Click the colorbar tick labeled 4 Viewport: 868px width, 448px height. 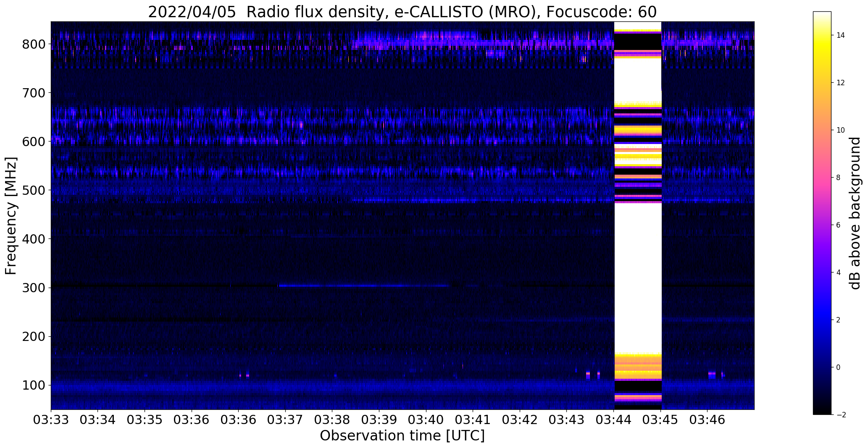838,272
